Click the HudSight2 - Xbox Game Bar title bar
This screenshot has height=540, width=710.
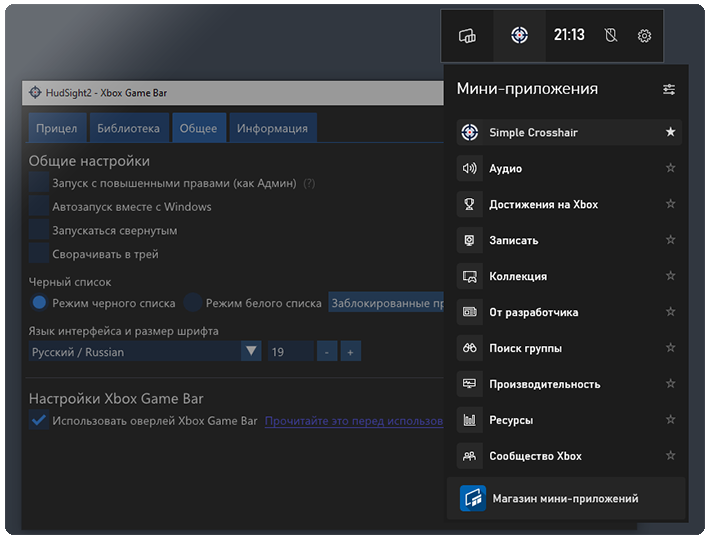coord(233,93)
